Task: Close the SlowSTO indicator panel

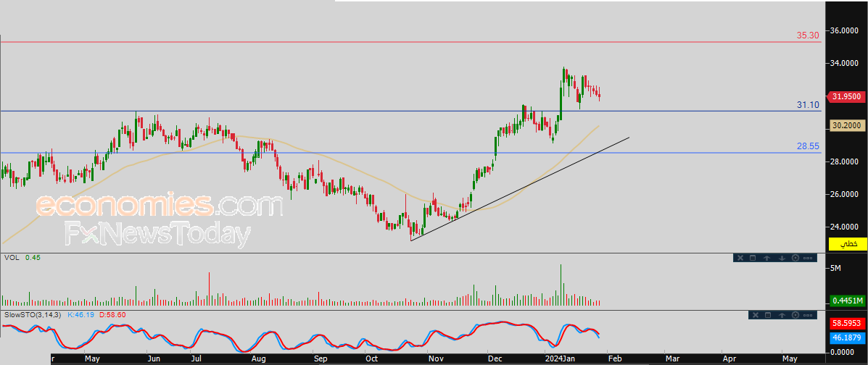Action: click(x=756, y=315)
